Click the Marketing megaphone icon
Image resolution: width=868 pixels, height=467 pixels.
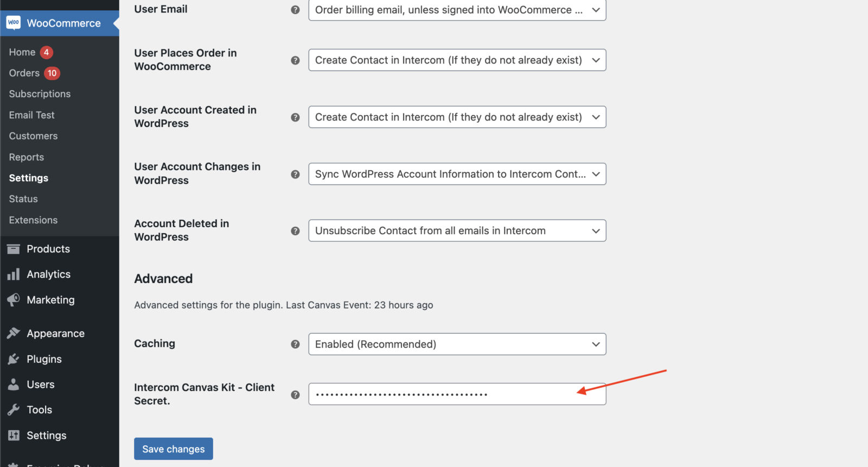[14, 300]
